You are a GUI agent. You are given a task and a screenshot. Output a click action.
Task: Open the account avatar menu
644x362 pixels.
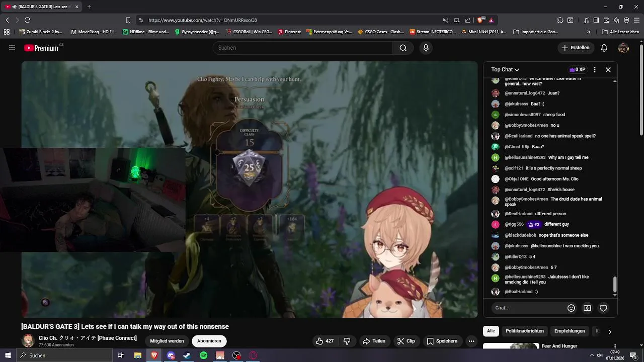(623, 48)
